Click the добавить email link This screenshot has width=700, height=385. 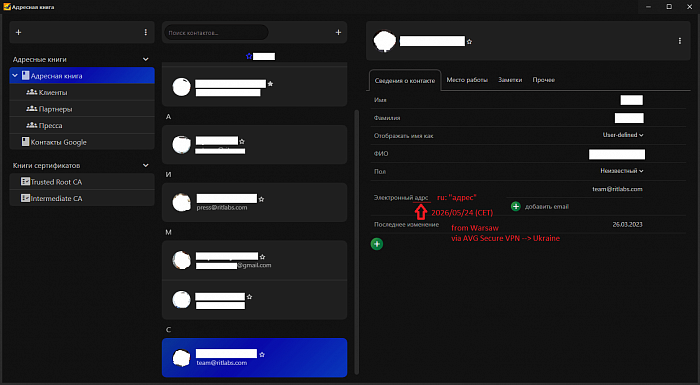point(546,207)
